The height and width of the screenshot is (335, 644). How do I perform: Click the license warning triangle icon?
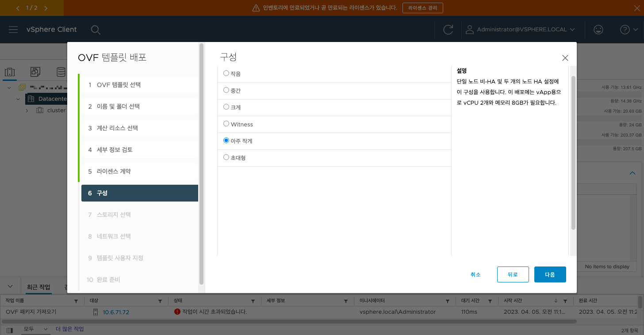pyautogui.click(x=256, y=8)
